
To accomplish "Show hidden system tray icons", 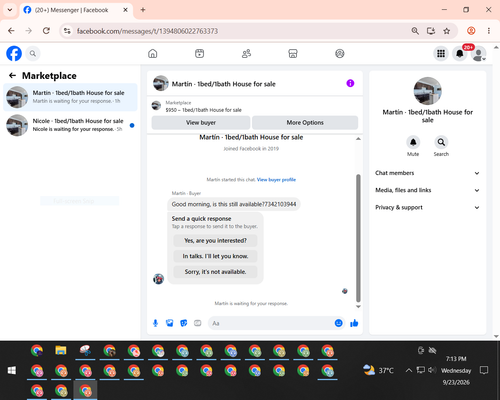I will pos(409,370).
